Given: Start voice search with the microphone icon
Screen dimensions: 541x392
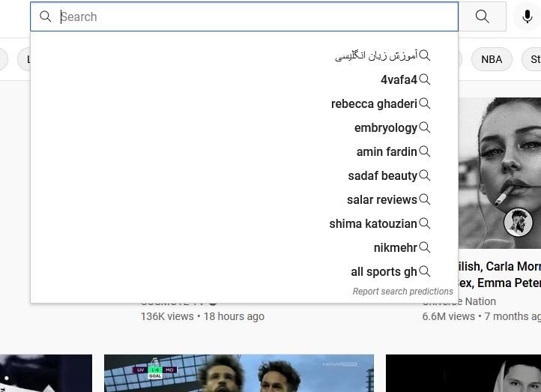Looking at the screenshot, I should tap(527, 16).
